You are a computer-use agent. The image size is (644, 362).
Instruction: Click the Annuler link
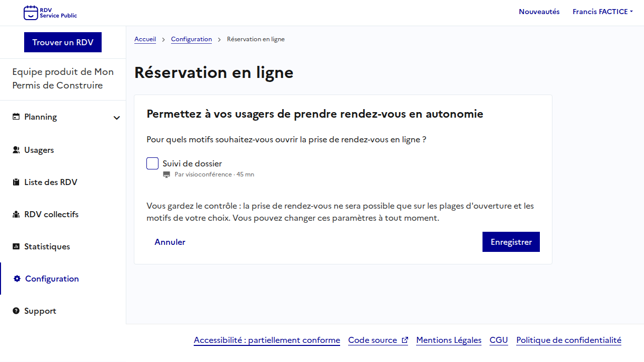click(170, 242)
